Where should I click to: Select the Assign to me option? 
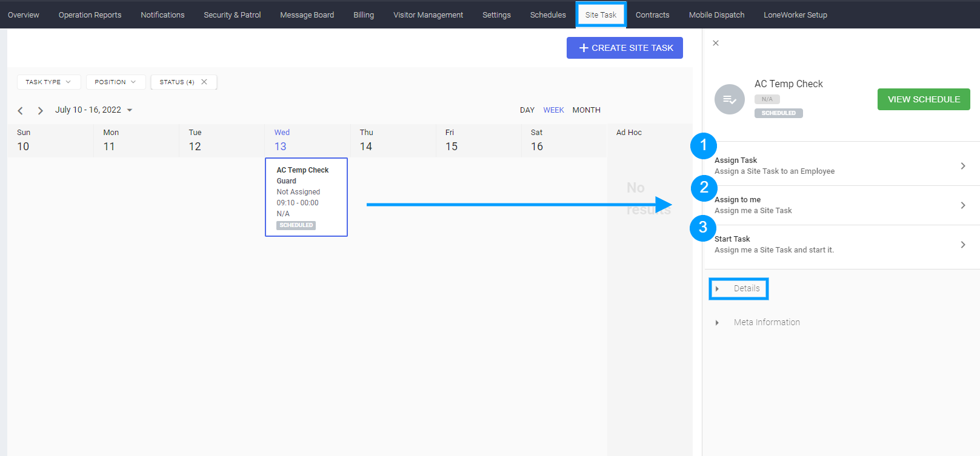click(x=842, y=205)
